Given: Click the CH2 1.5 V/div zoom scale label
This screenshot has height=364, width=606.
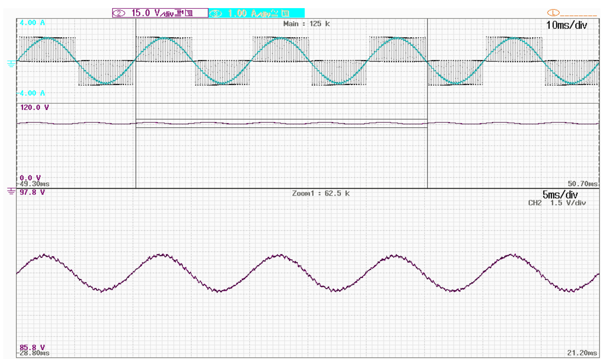Looking at the screenshot, I should point(557,203).
